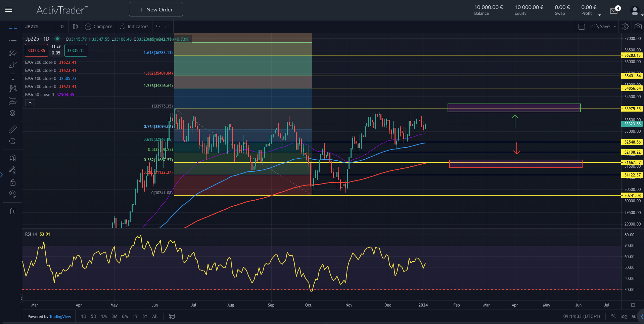Activate the Measure ruler tool
The width and height of the screenshot is (644, 324).
coord(12,129)
